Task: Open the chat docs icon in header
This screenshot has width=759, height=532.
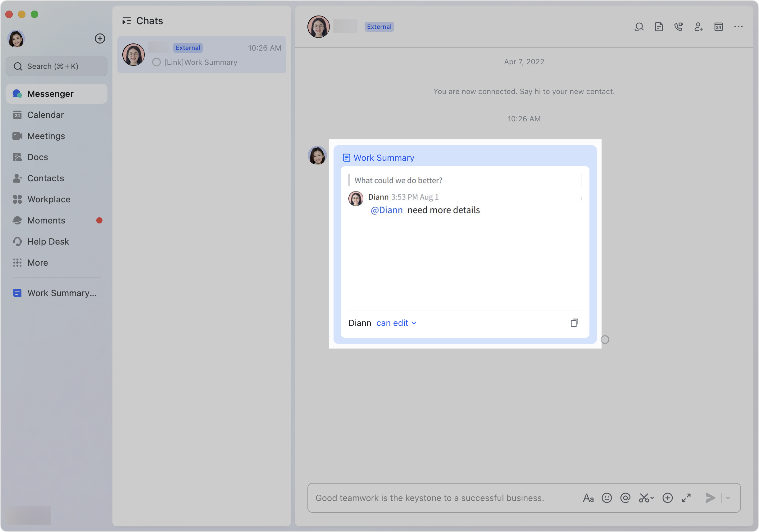Action: click(x=659, y=27)
